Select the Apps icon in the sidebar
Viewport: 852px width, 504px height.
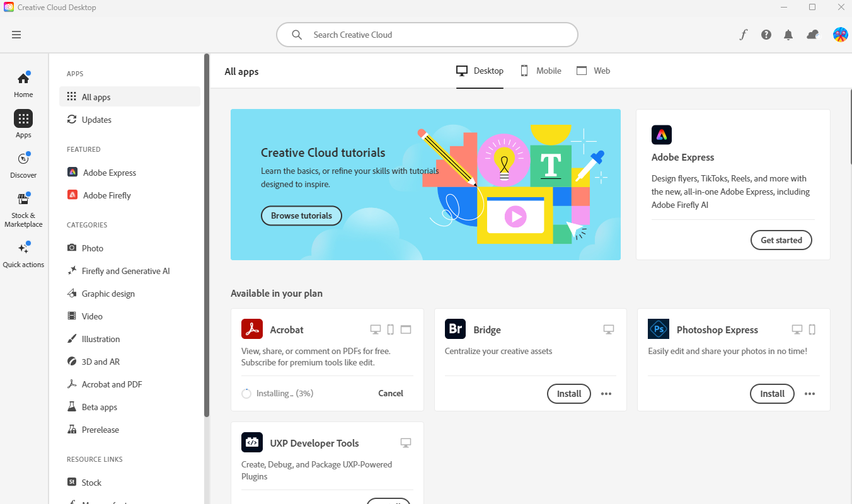23,123
